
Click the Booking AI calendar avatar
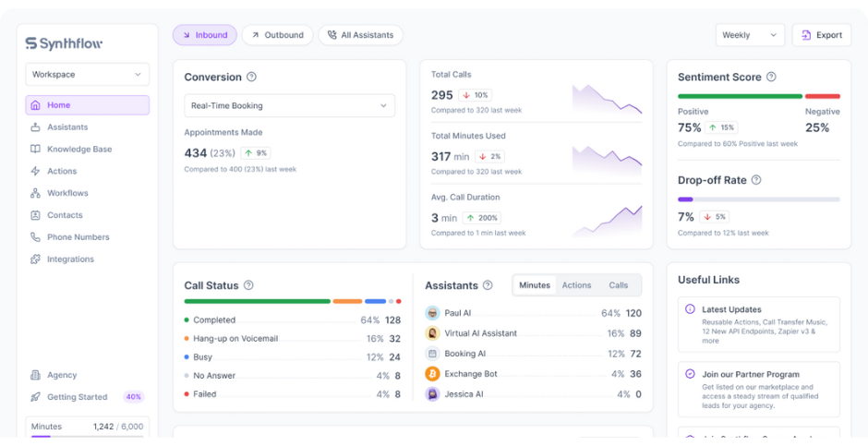click(x=432, y=354)
